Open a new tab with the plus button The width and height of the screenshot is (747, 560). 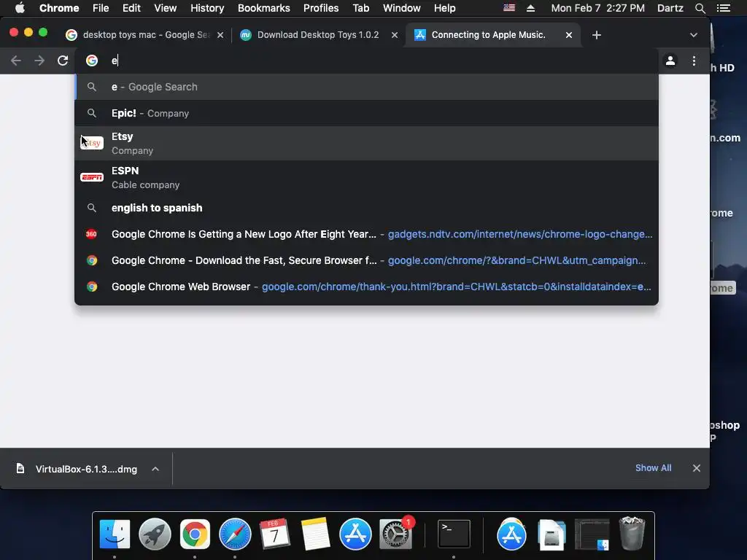tap(597, 35)
